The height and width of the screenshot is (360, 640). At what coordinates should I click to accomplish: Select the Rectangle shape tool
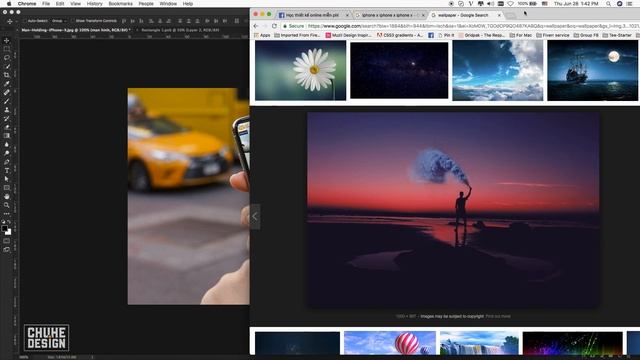click(7, 188)
